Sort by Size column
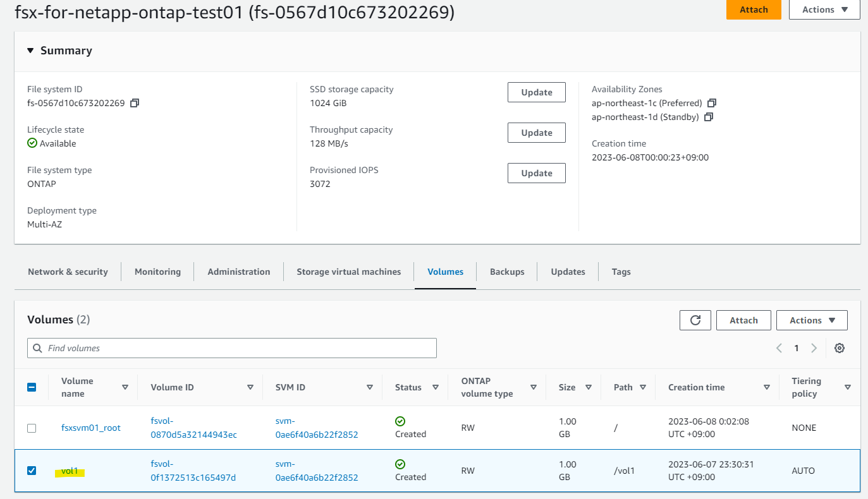868x499 pixels. pos(589,387)
